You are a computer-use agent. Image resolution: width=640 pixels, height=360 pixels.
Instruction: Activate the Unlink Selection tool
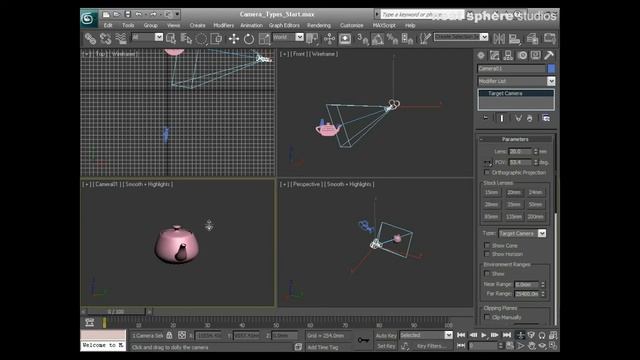105,39
